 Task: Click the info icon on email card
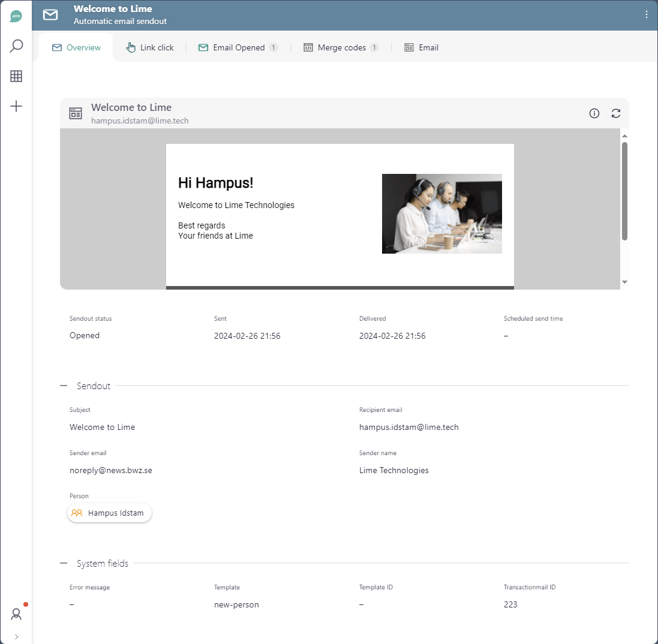coord(594,113)
